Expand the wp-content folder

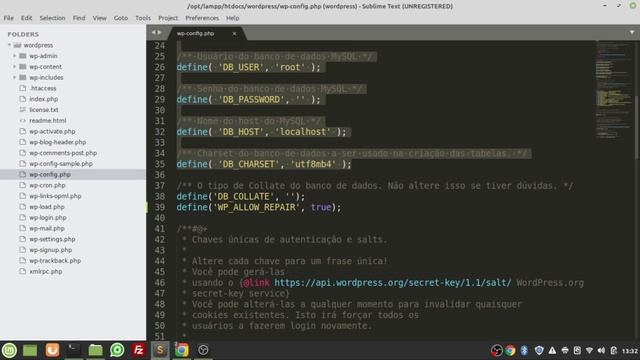click(x=15, y=66)
